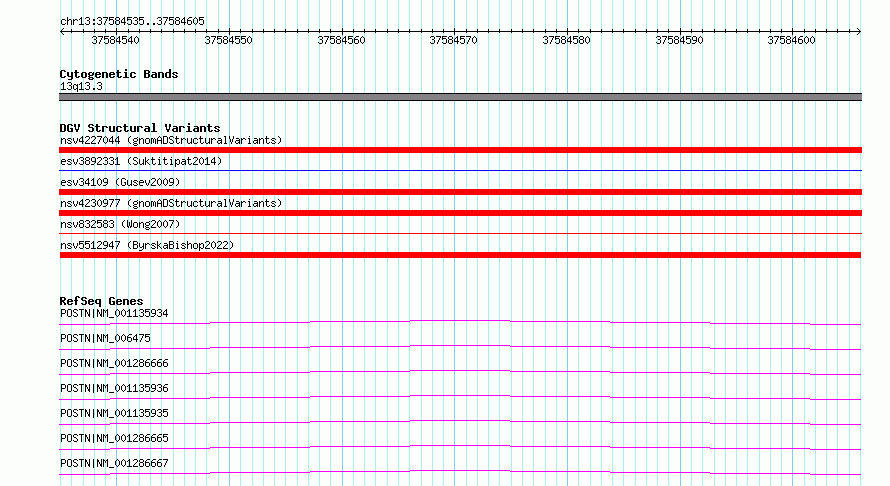The height and width of the screenshot is (486, 890).
Task: Click the magenta intron line of NM_001286666
Action: click(x=460, y=372)
